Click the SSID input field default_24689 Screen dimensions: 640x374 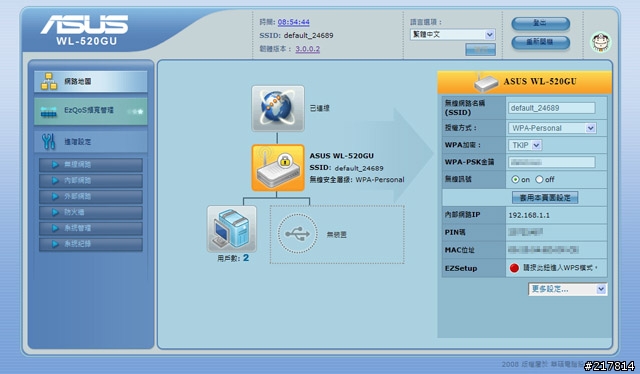551,108
